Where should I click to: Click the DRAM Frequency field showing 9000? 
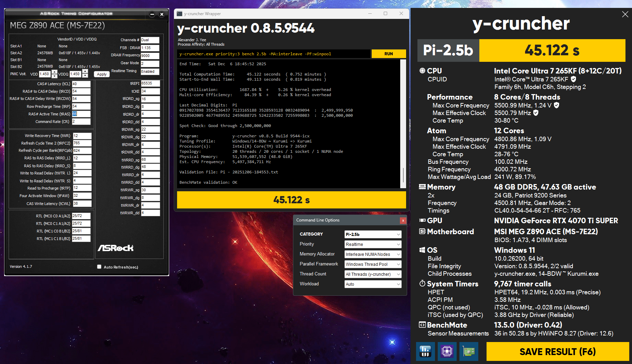point(150,56)
